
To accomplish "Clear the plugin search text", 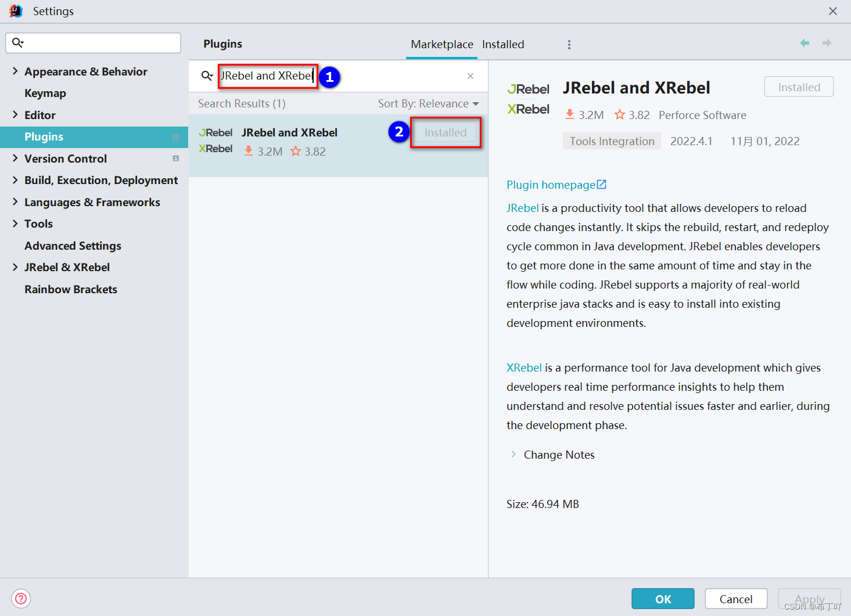I will [471, 76].
